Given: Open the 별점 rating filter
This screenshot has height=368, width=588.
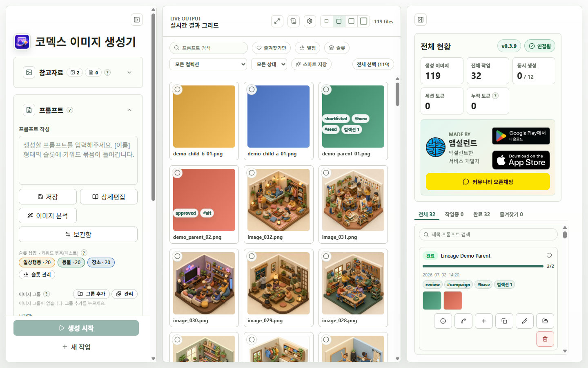Looking at the screenshot, I should pyautogui.click(x=307, y=48).
